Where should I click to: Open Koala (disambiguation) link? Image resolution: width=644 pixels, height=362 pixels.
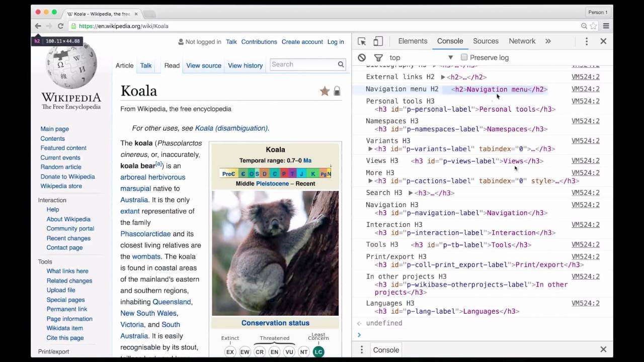click(231, 128)
